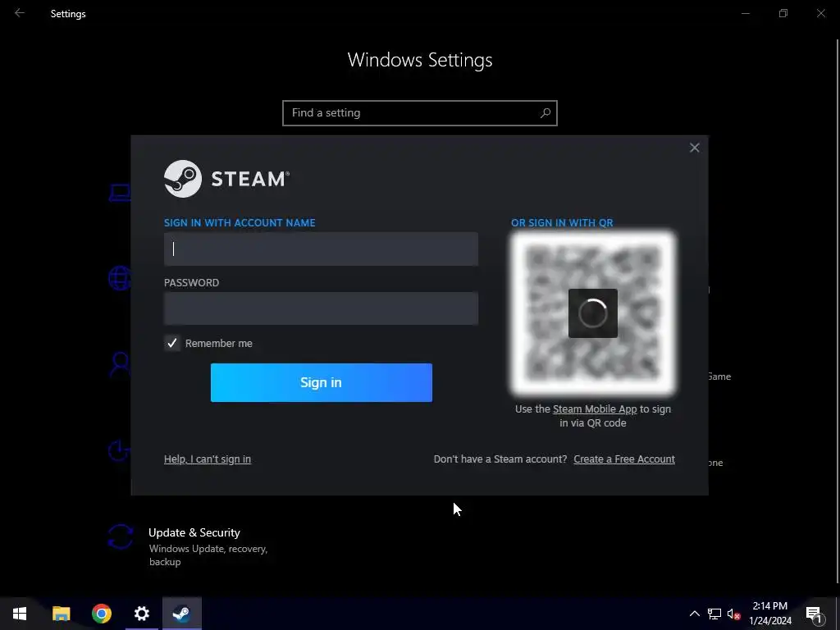Click the muted volume tray icon

pyautogui.click(x=733, y=614)
